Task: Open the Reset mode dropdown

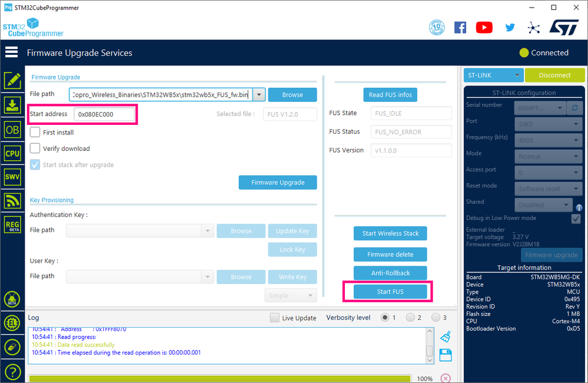Action: (x=548, y=189)
